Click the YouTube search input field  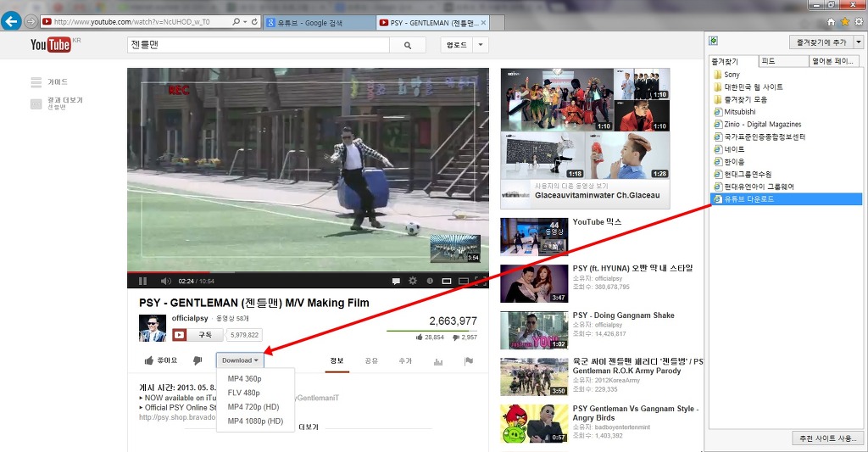click(x=259, y=46)
